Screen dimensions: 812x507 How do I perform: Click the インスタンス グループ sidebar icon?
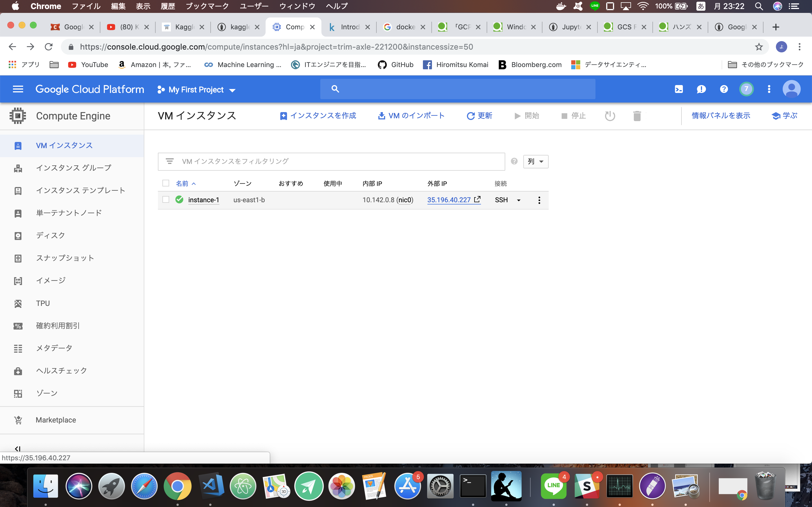[x=18, y=168]
